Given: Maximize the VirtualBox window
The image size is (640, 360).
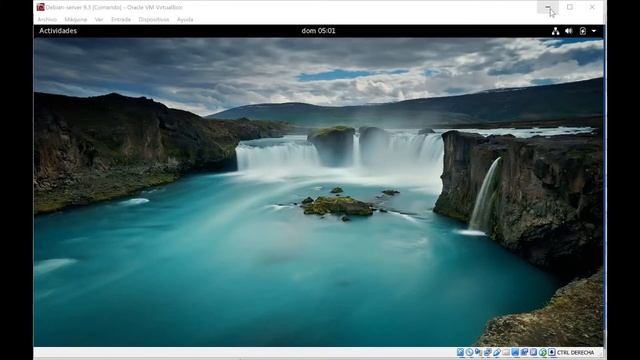Looking at the screenshot, I should click(x=570, y=7).
